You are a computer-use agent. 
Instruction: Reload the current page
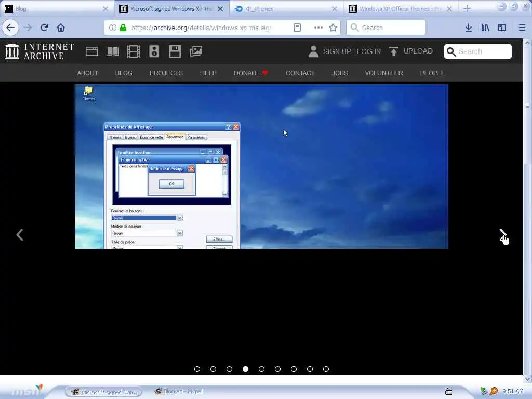(44, 28)
